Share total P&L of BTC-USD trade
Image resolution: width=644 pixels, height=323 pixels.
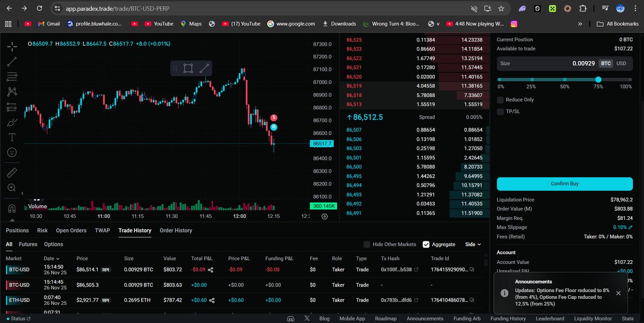pyautogui.click(x=211, y=270)
